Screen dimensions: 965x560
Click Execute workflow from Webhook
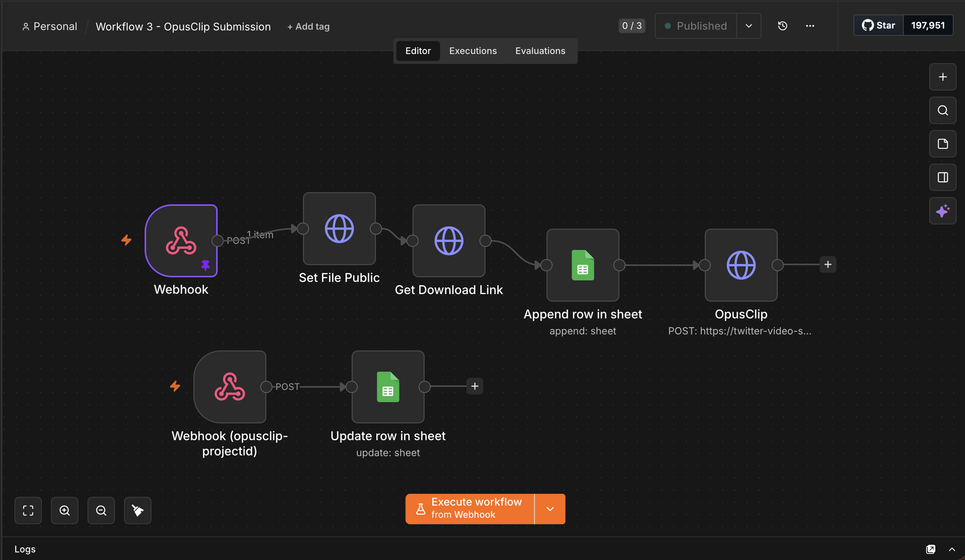tap(470, 509)
